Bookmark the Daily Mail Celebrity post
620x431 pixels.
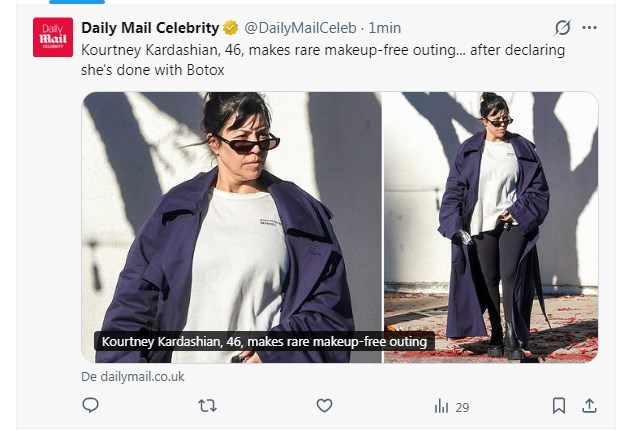[559, 405]
